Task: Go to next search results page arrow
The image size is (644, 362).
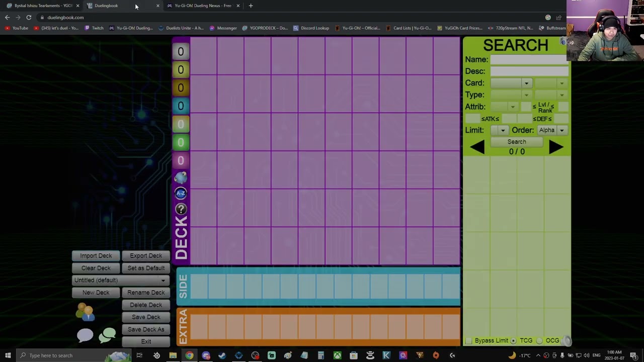Action: click(556, 147)
